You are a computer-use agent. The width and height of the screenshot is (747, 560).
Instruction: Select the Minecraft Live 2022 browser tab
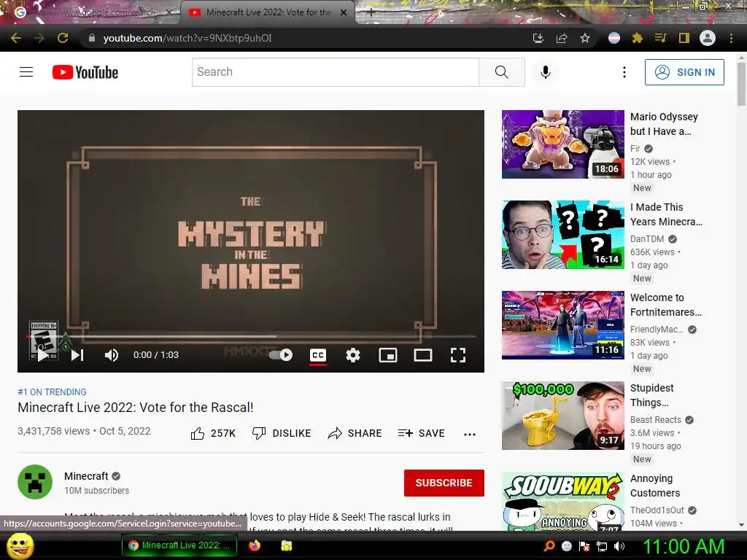tap(267, 13)
